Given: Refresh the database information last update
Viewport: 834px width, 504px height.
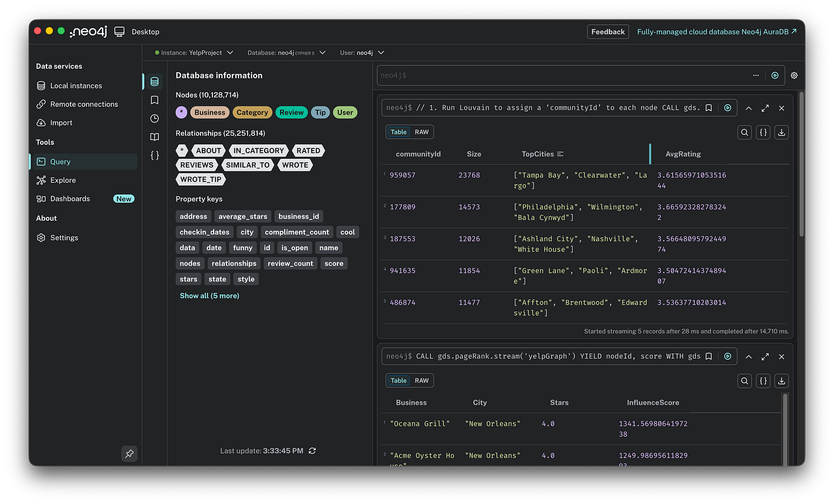Looking at the screenshot, I should 312,451.
